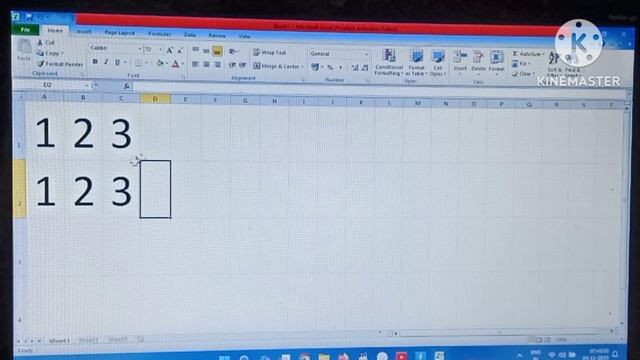Decrease font size with the Shrink Font icon
Screen dimensions: 640x360
coord(180,51)
